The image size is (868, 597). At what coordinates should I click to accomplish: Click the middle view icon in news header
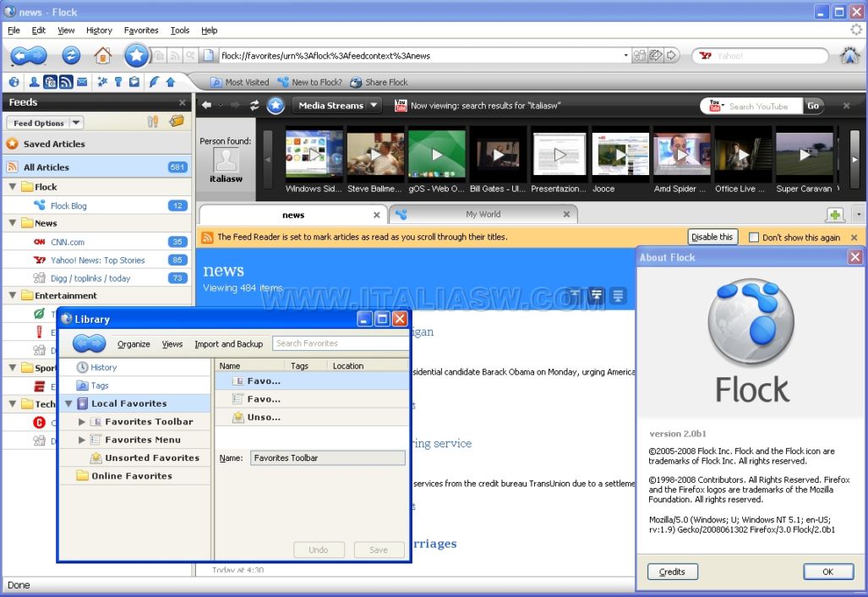coord(596,295)
